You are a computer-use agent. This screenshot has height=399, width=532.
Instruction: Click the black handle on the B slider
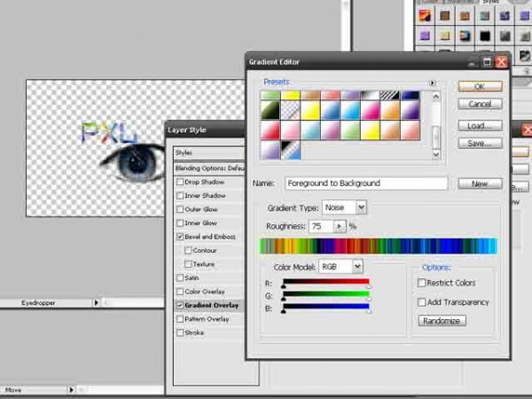point(284,311)
